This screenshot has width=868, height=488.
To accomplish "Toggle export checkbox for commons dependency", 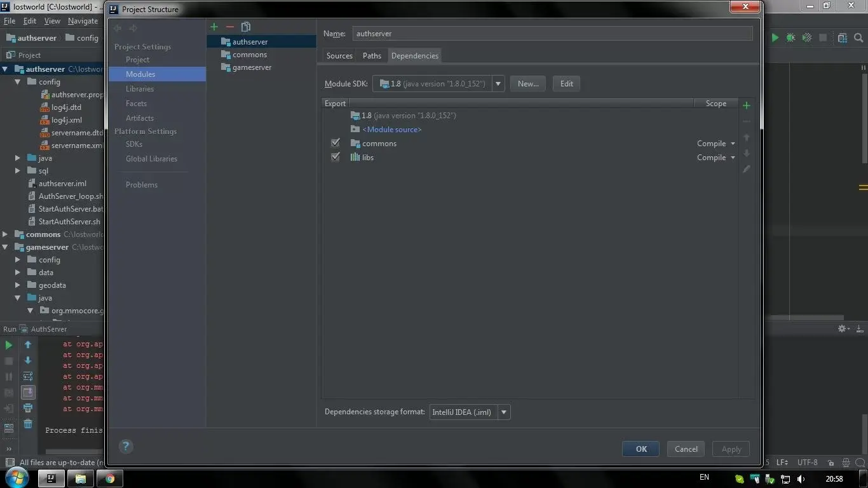I will click(x=336, y=144).
